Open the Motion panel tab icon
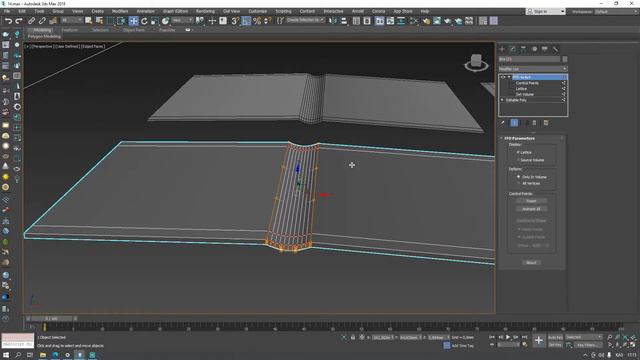Image resolution: width=640 pixels, height=360 pixels. [534, 49]
